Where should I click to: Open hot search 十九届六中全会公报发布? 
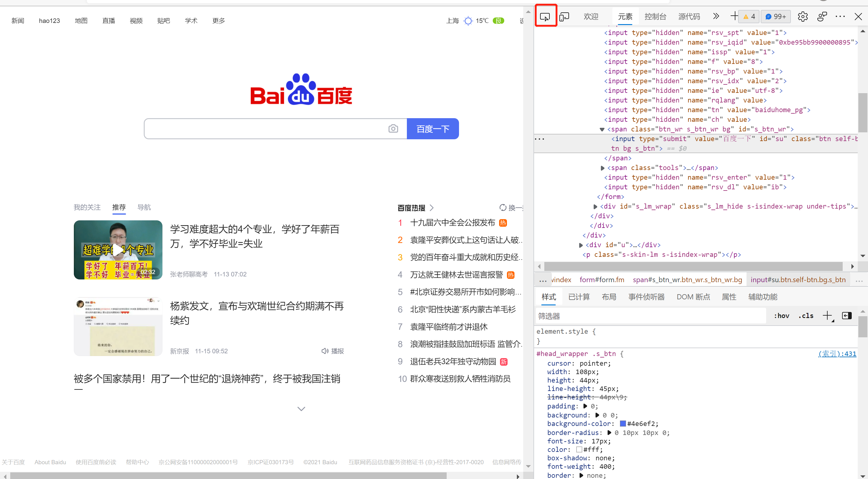point(452,222)
